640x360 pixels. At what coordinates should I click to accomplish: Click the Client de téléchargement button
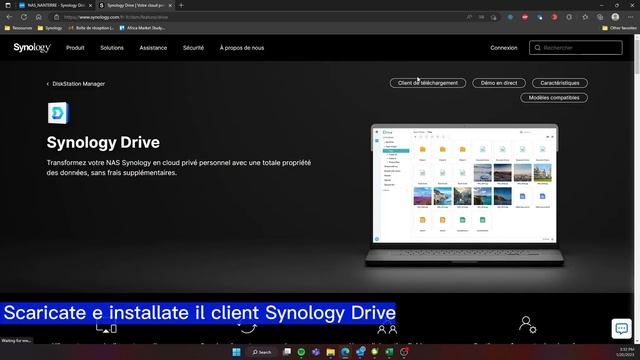[428, 83]
